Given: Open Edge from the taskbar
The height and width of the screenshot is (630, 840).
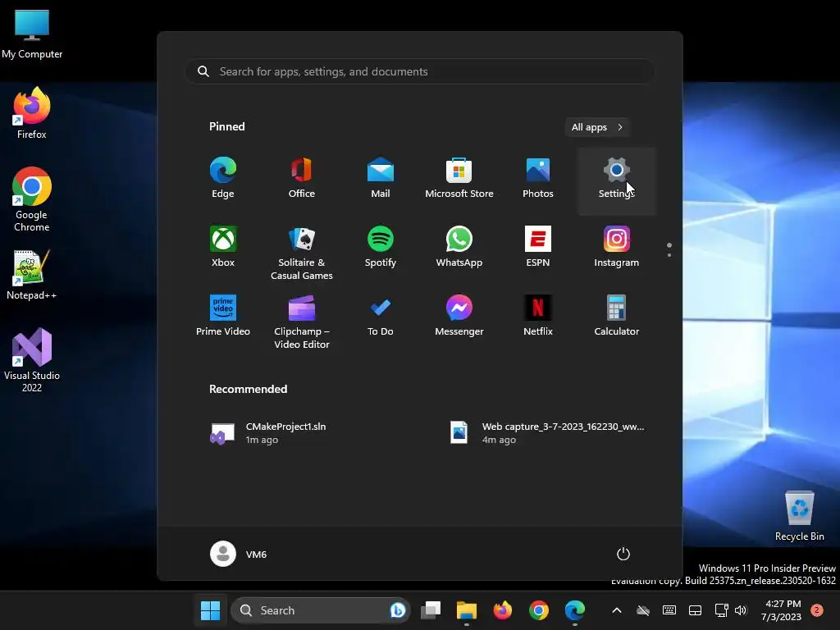Looking at the screenshot, I should [x=574, y=610].
